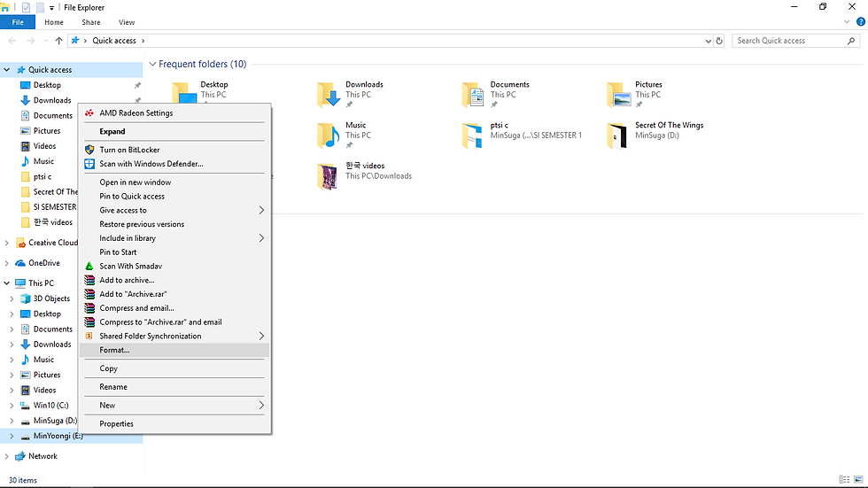The image size is (868, 488).
Task: Open customize Quick Access Toolbar dropdown
Action: point(51,8)
